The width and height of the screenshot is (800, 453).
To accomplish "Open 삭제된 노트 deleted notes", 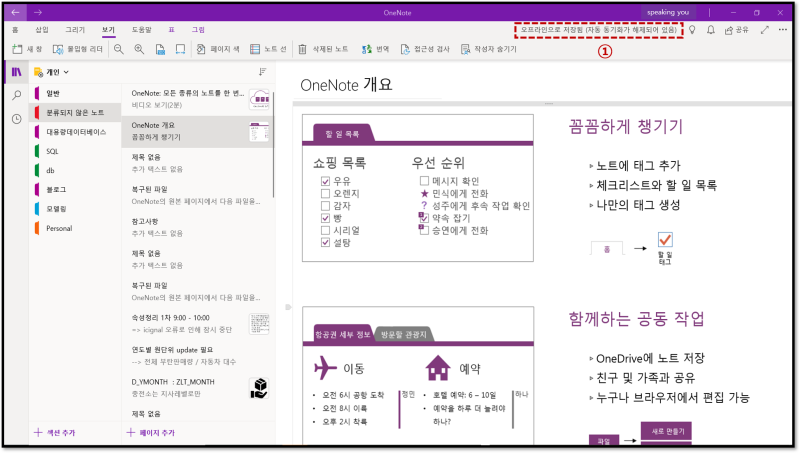I will coord(323,49).
